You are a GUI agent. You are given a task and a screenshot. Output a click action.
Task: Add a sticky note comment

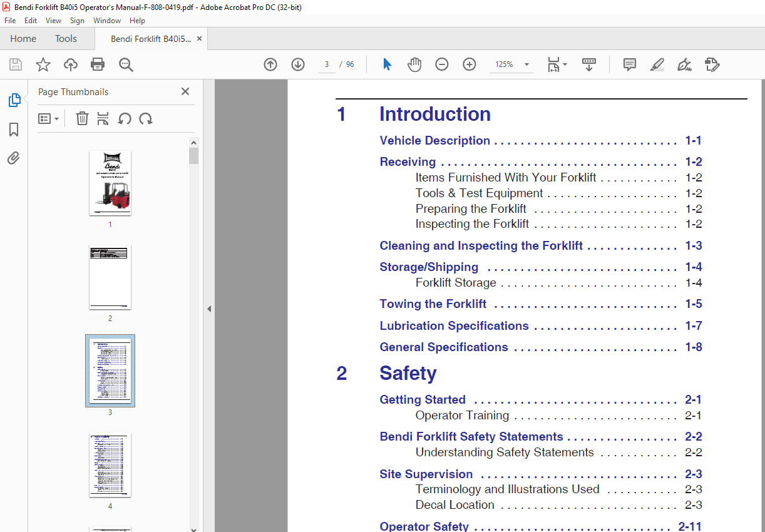point(630,64)
